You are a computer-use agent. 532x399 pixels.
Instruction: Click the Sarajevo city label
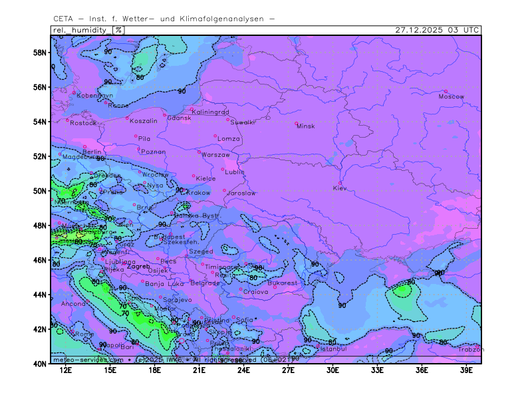coord(176,300)
